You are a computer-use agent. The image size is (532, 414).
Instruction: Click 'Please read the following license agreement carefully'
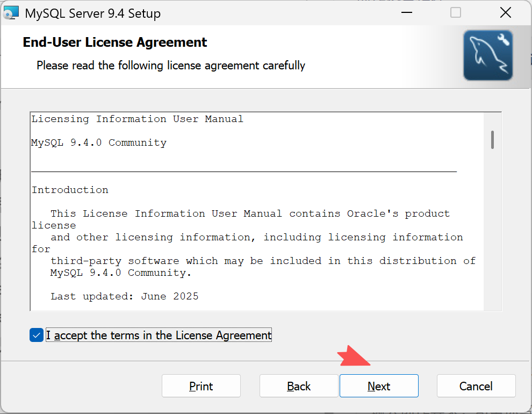[x=171, y=65]
